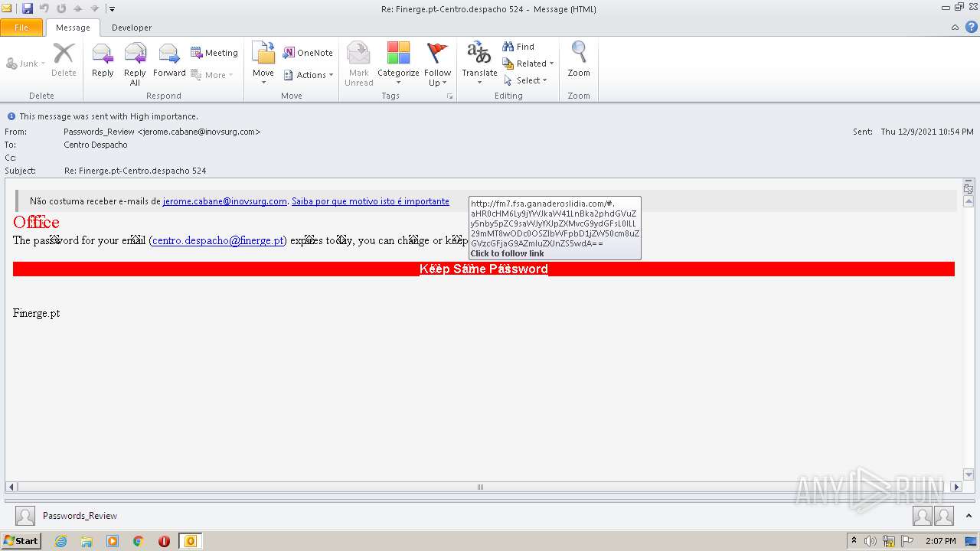This screenshot has width=980, height=551.
Task: Click the Outlook taskbar button
Action: (191, 541)
